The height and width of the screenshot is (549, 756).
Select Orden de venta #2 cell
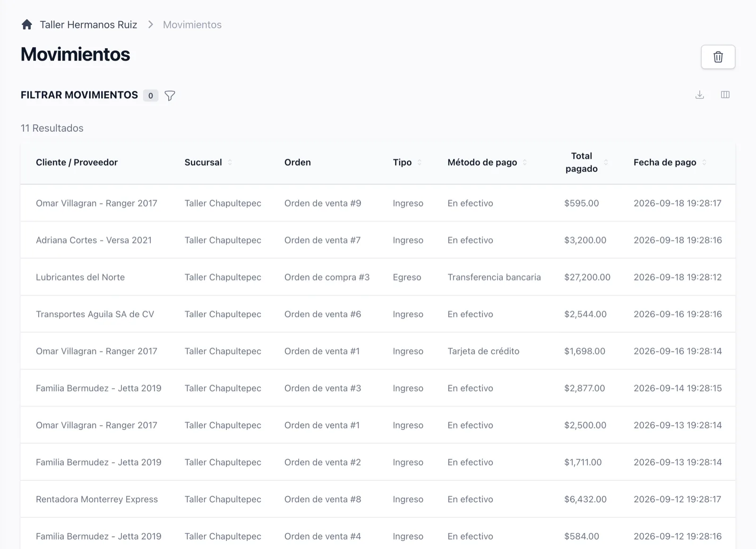pyautogui.click(x=323, y=462)
